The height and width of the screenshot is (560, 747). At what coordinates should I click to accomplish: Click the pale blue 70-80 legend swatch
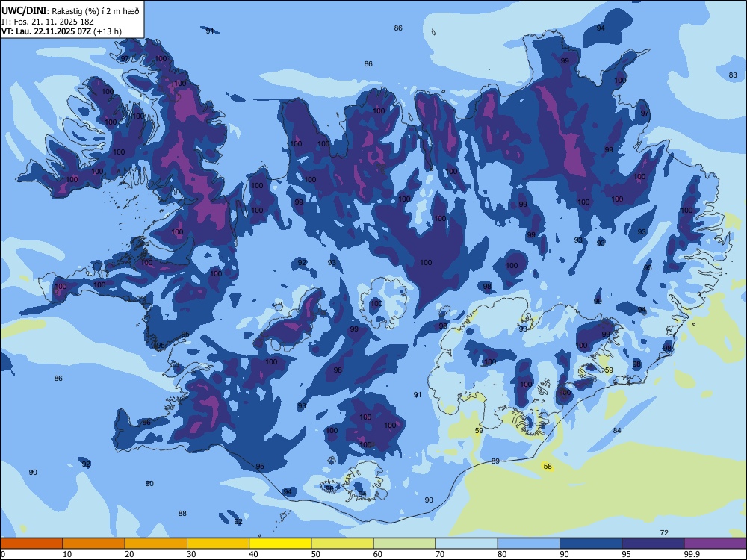tap(466, 544)
